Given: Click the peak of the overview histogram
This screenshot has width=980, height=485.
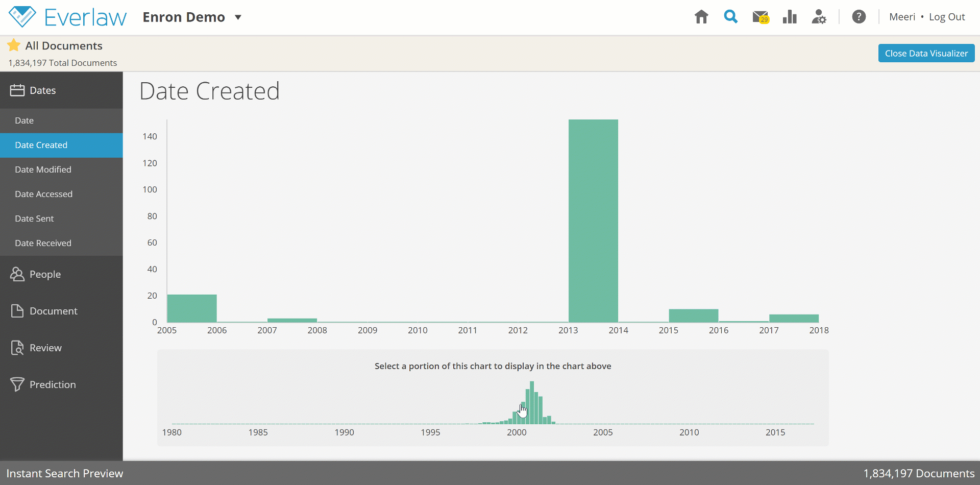Looking at the screenshot, I should [532, 402].
